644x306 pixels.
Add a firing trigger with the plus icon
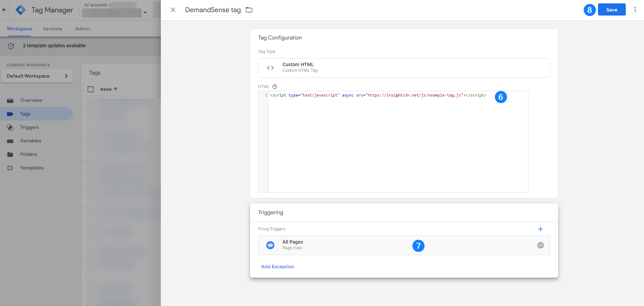point(540,229)
